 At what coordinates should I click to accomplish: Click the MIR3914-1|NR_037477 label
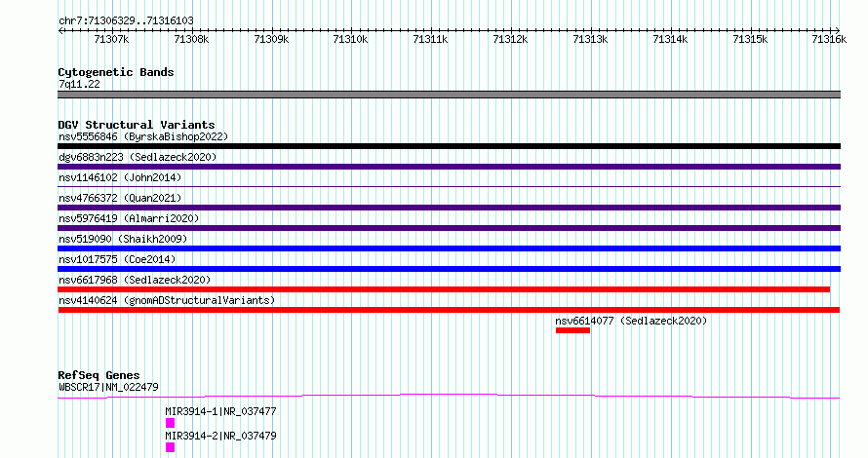[220, 411]
